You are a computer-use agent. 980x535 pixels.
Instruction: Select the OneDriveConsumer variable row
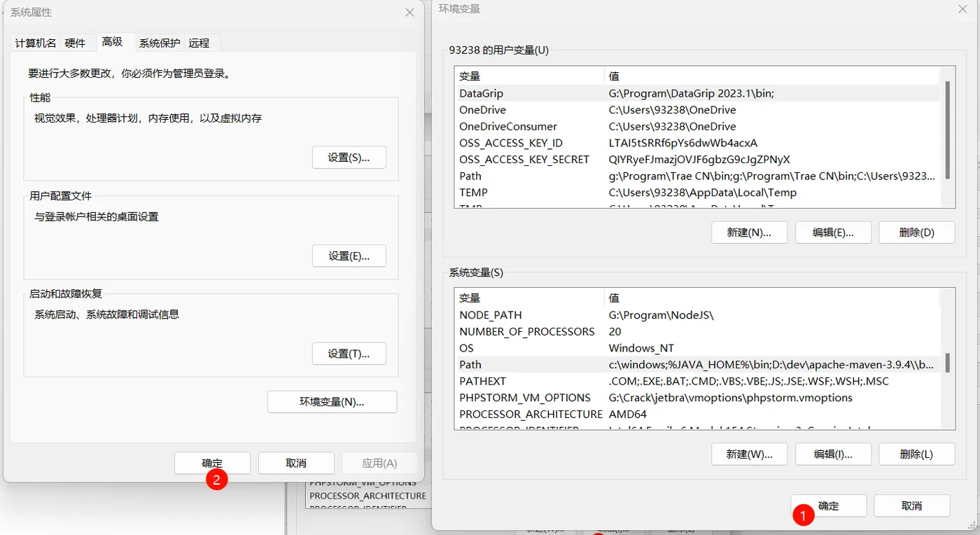click(696, 126)
